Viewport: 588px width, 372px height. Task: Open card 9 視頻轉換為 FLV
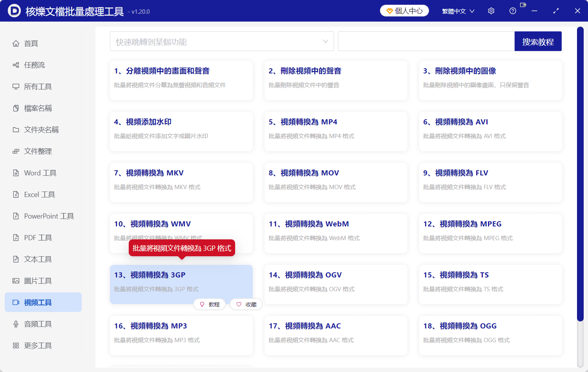pos(491,182)
